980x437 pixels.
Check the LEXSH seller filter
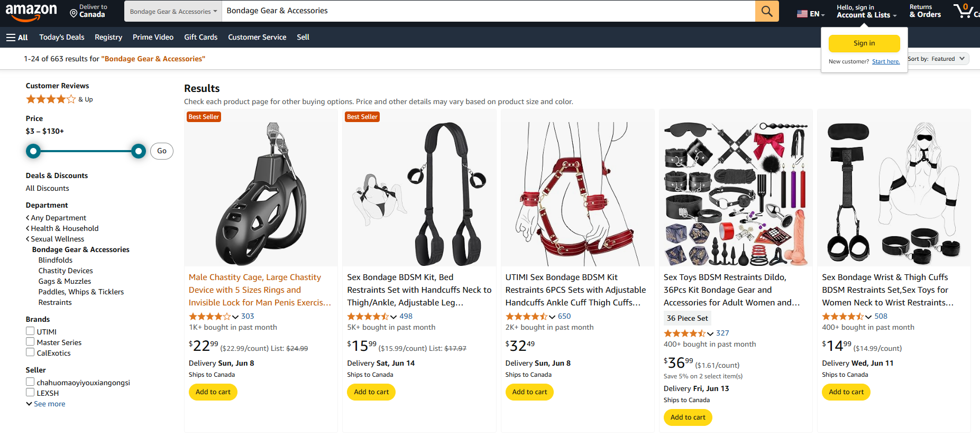(x=30, y=392)
